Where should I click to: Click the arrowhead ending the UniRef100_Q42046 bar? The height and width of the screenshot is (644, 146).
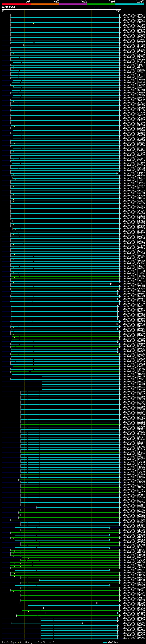coord(82,623)
